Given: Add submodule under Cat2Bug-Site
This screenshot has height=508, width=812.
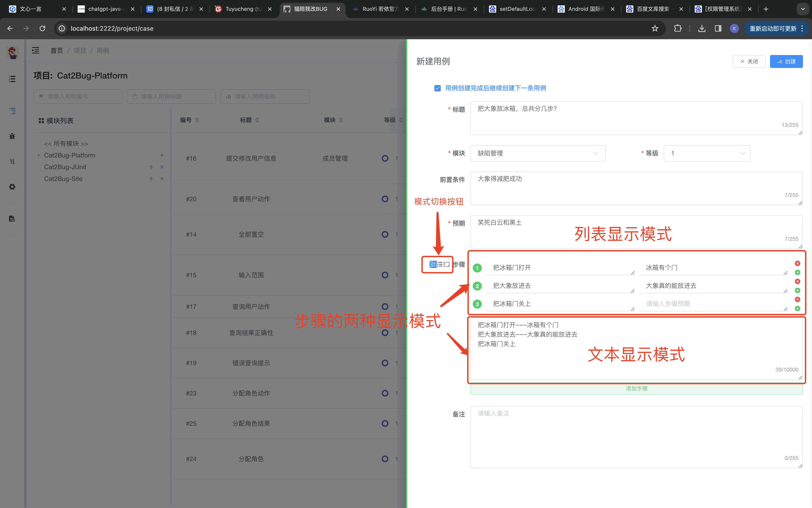Looking at the screenshot, I should coord(151,179).
